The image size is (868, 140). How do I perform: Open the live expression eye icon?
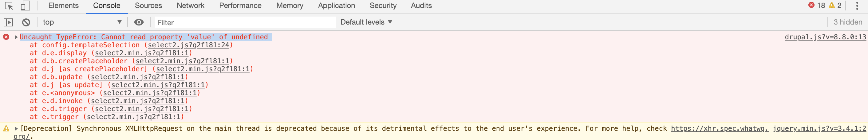(139, 22)
